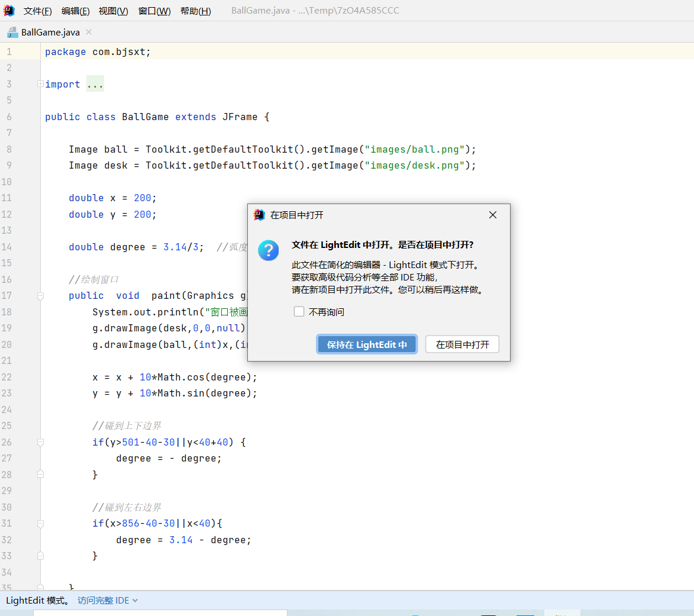Collapse the if block fold on line 26
Screen dimensions: 694x616
40,442
